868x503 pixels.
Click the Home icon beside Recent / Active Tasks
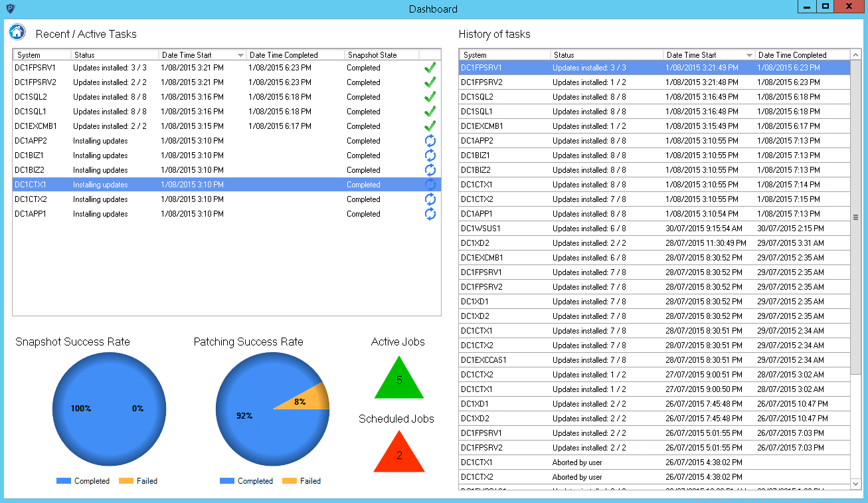pyautogui.click(x=17, y=32)
